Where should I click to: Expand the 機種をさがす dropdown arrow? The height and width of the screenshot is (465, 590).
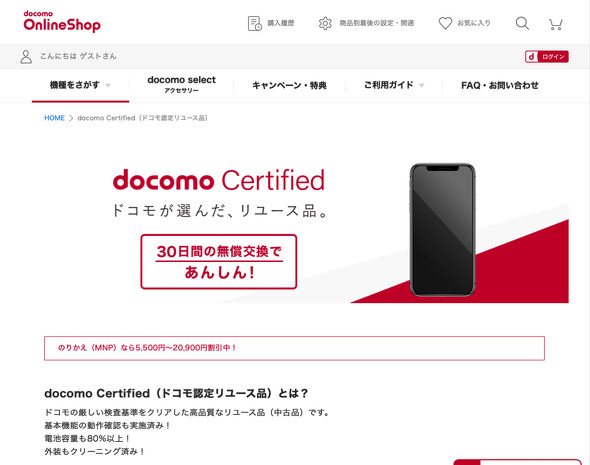(x=108, y=85)
